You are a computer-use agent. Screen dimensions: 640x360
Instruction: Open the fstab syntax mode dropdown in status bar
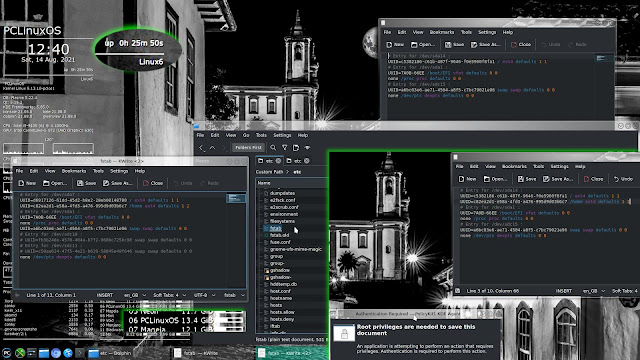[234, 295]
